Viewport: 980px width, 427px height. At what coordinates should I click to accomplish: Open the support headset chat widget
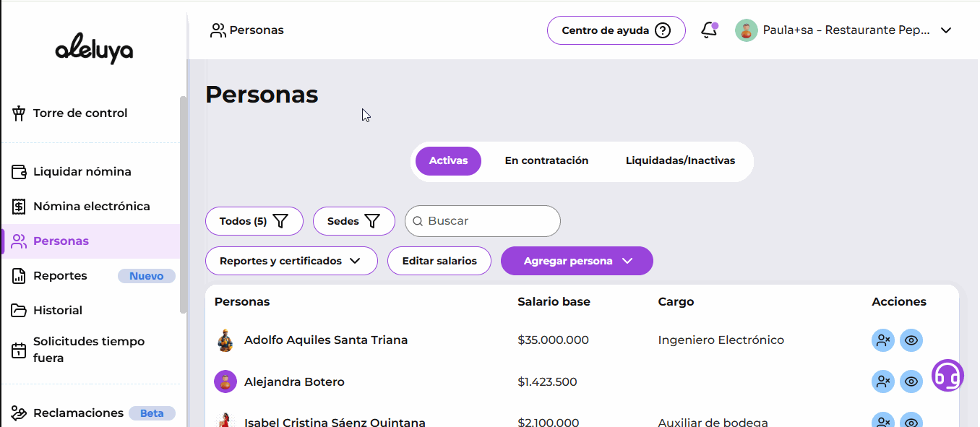pos(947,376)
